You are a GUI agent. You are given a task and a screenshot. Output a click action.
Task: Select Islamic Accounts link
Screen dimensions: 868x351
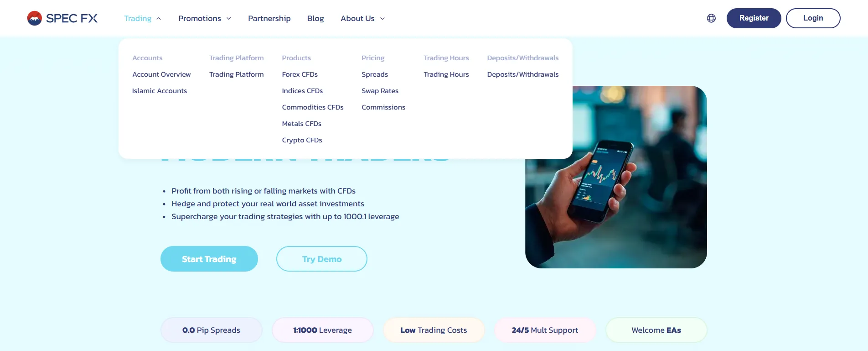160,91
